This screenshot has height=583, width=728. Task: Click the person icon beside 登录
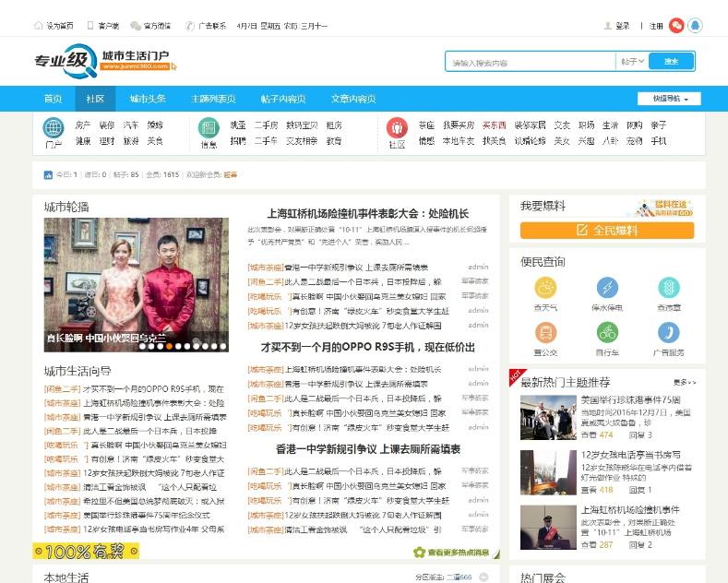click(607, 26)
